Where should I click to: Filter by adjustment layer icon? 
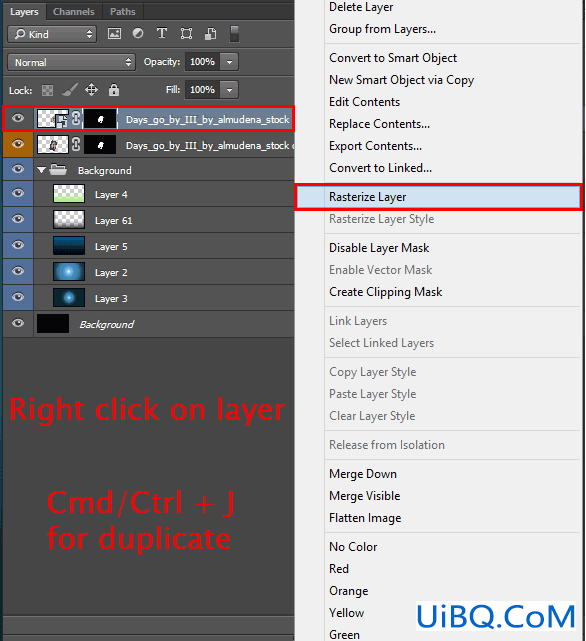(138, 33)
